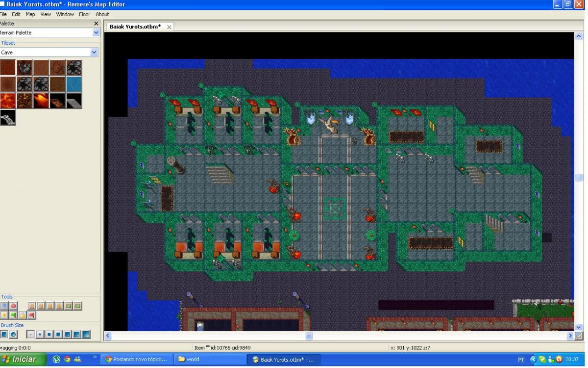588x368 pixels.
Task: Click map scroll right arrow
Action: click(570, 336)
